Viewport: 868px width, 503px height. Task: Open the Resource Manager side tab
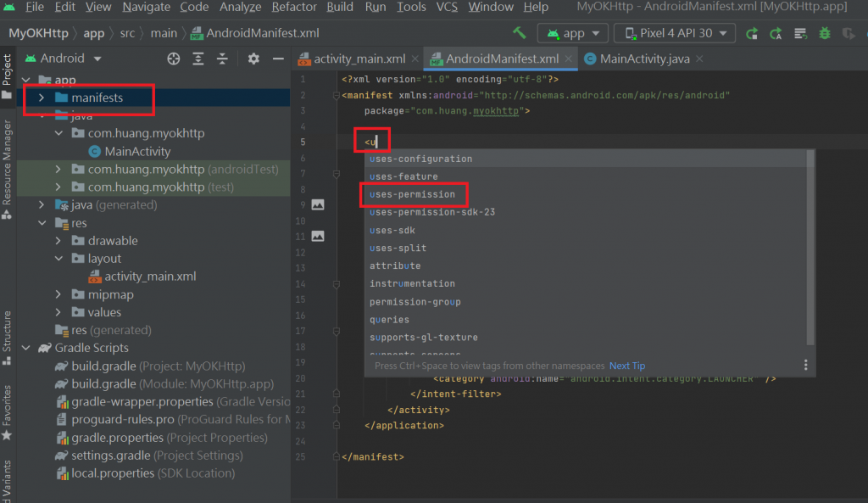click(7, 170)
